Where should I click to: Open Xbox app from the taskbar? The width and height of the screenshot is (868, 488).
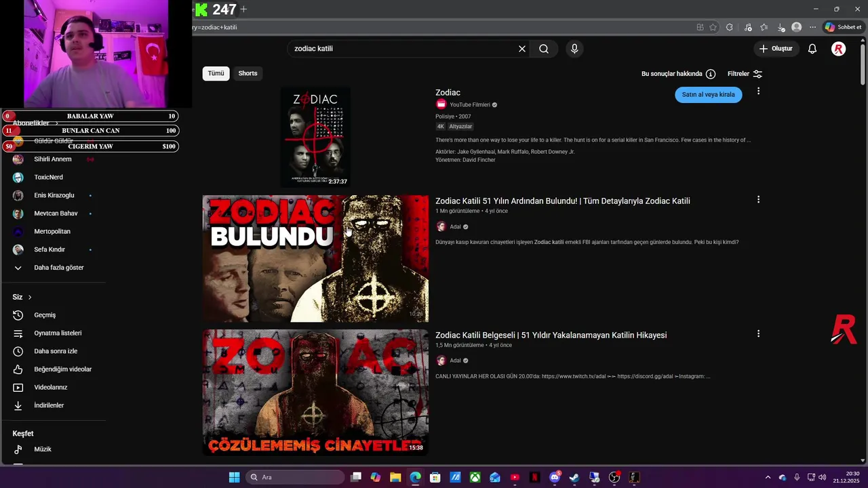[475, 477]
